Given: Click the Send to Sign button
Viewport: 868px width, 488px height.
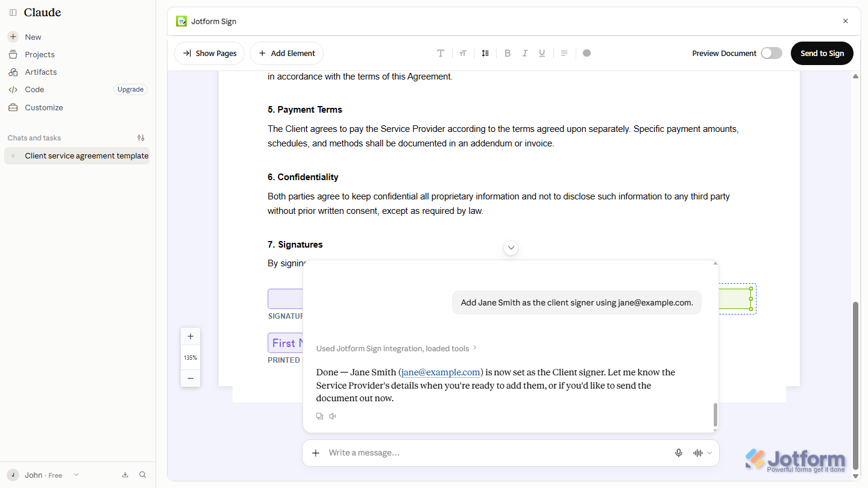Looking at the screenshot, I should [822, 53].
